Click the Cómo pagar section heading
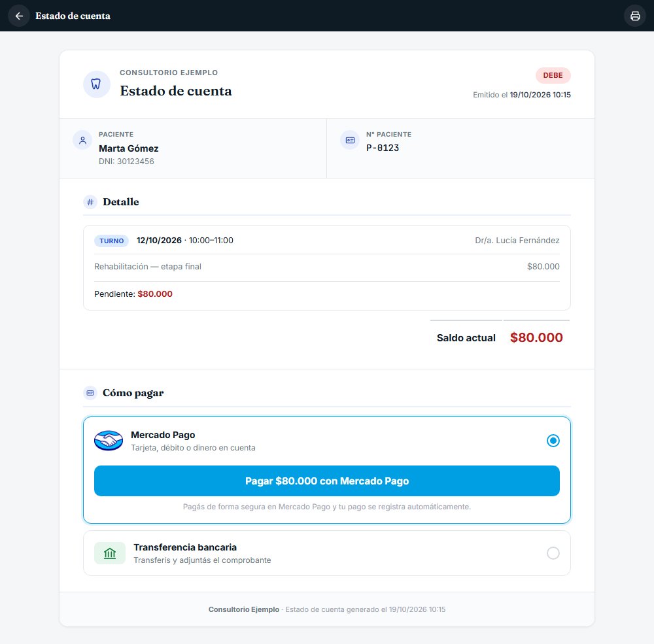This screenshot has width=654, height=644. [133, 394]
